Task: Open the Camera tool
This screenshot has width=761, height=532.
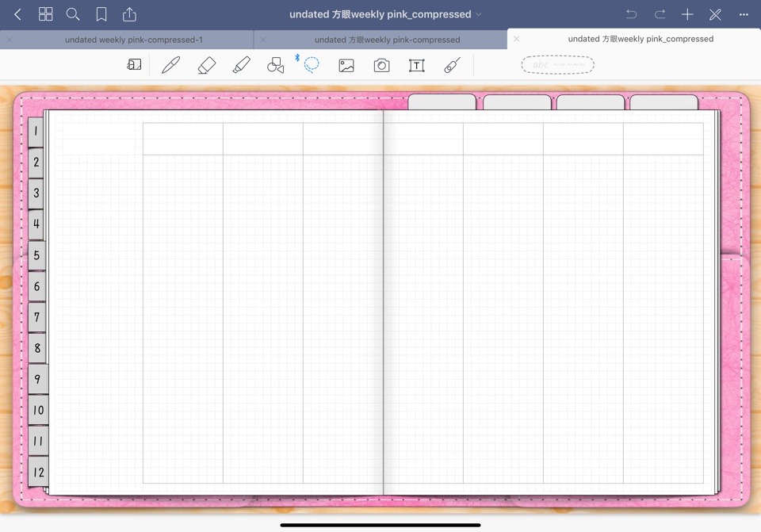Action: click(380, 64)
